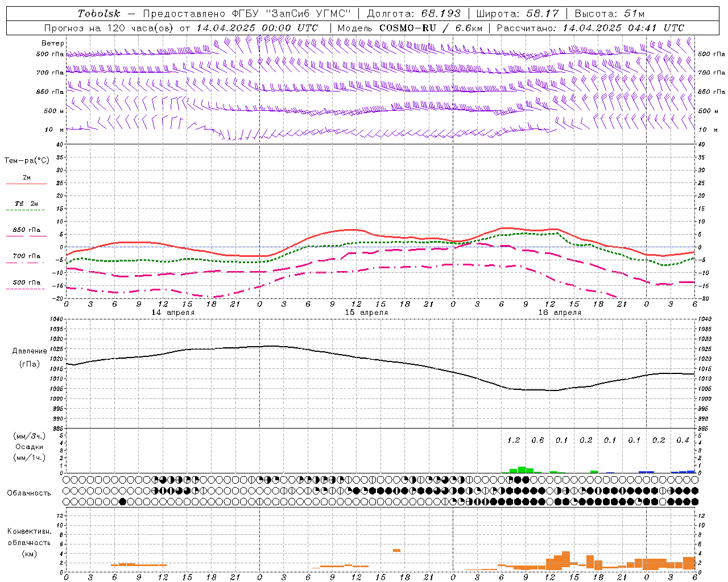Click the 'Высота: 51м' elevation value

coord(609,13)
